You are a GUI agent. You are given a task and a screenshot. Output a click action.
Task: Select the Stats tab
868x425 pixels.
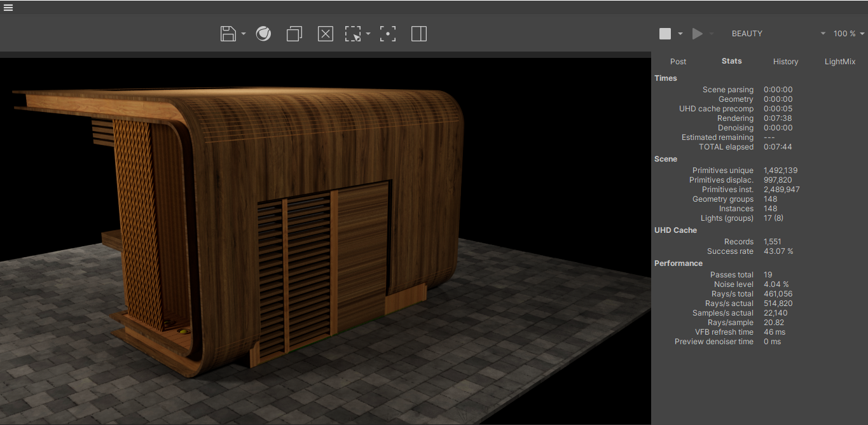pos(731,61)
